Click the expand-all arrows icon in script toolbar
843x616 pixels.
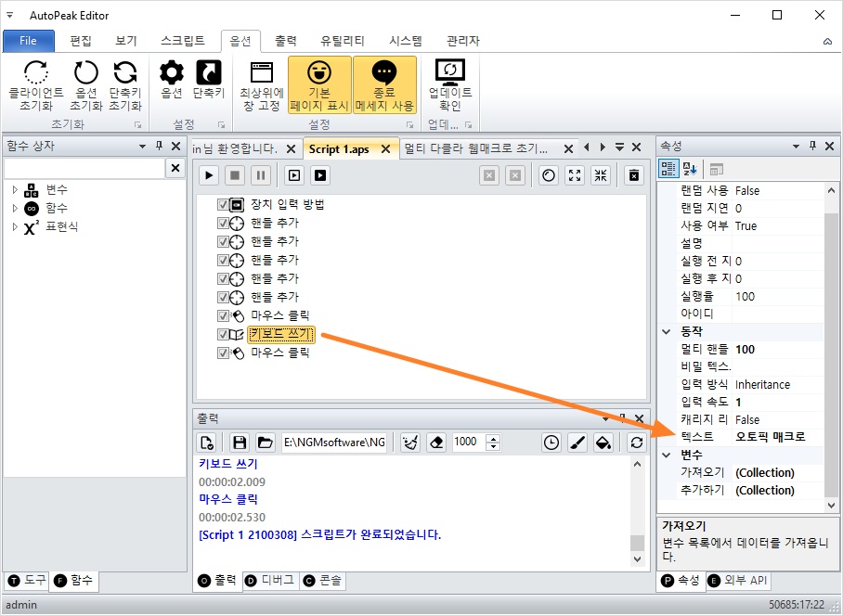coord(575,175)
